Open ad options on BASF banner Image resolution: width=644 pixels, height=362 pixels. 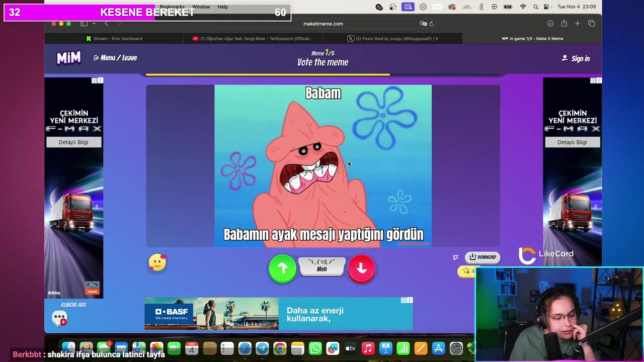click(410, 300)
